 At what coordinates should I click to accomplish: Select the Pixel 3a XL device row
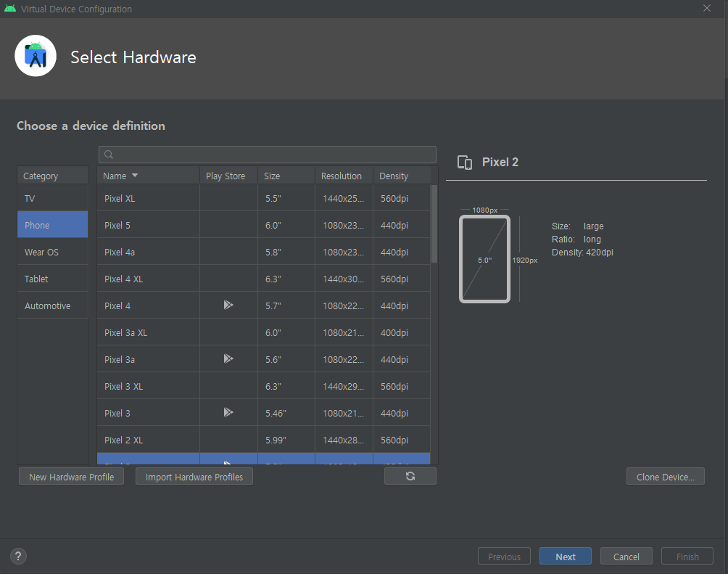coord(264,333)
